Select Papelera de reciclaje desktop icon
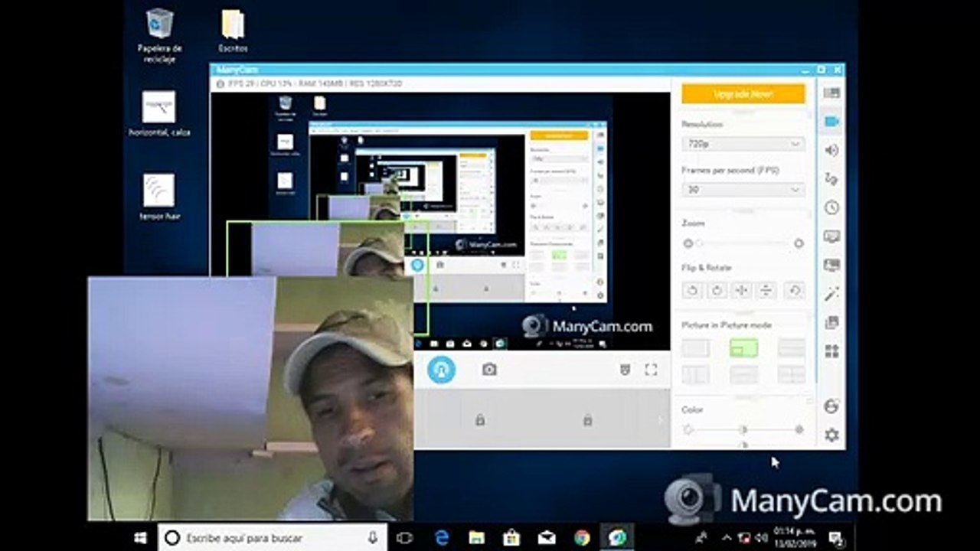Screen dimensions: 980x551 click(159, 35)
